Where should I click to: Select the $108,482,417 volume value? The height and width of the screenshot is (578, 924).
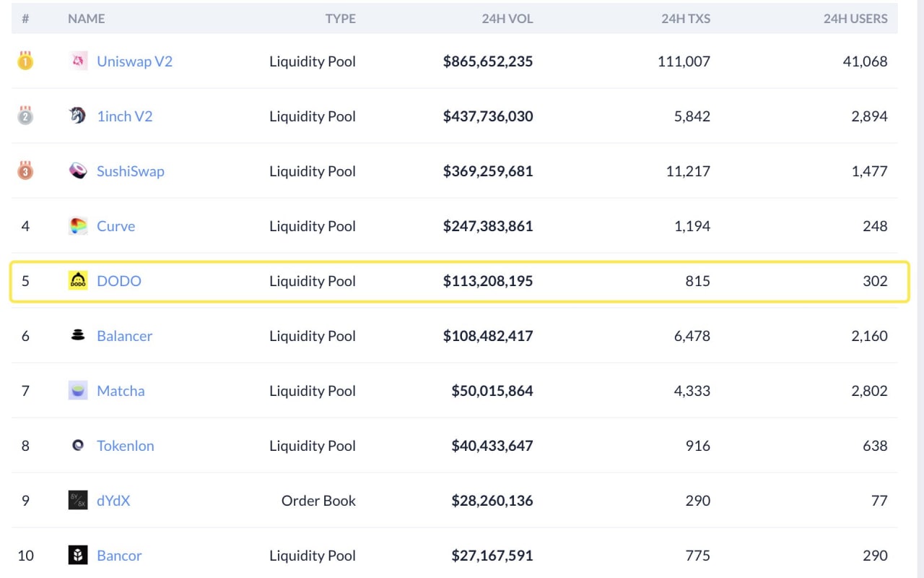coord(488,336)
